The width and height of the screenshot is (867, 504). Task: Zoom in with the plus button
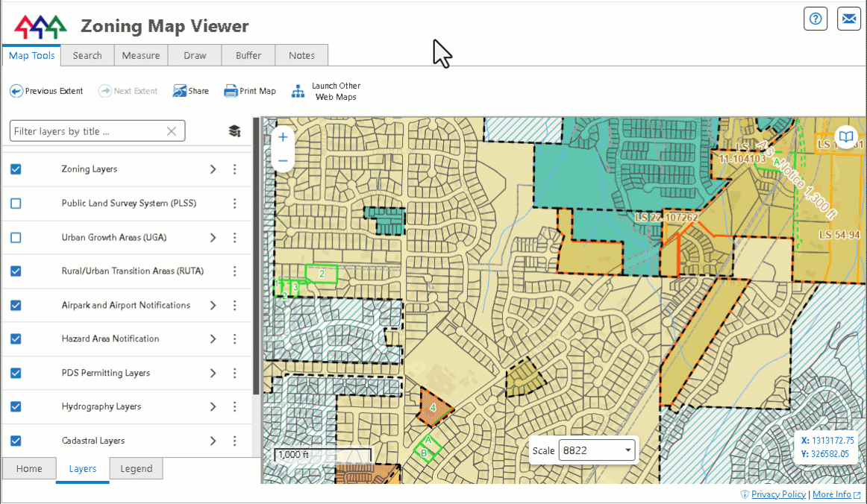click(x=283, y=137)
